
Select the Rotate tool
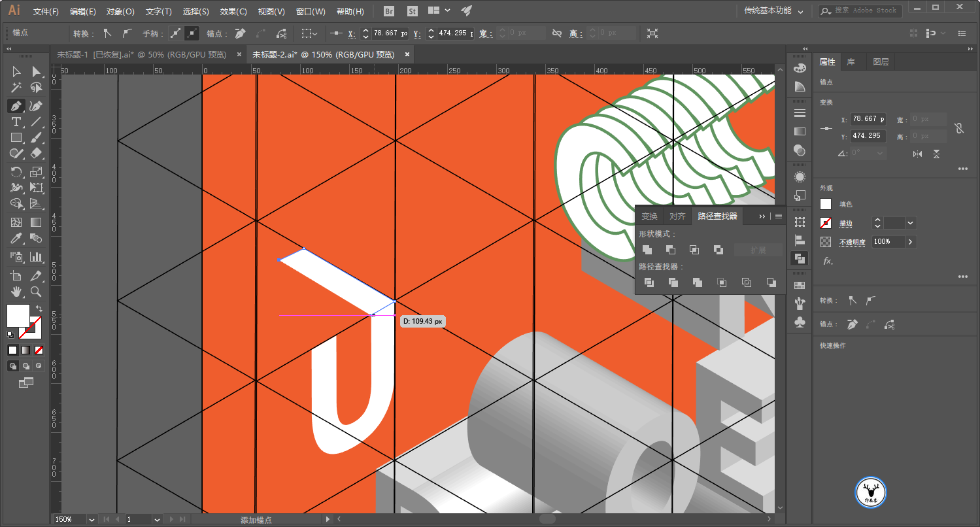point(16,172)
